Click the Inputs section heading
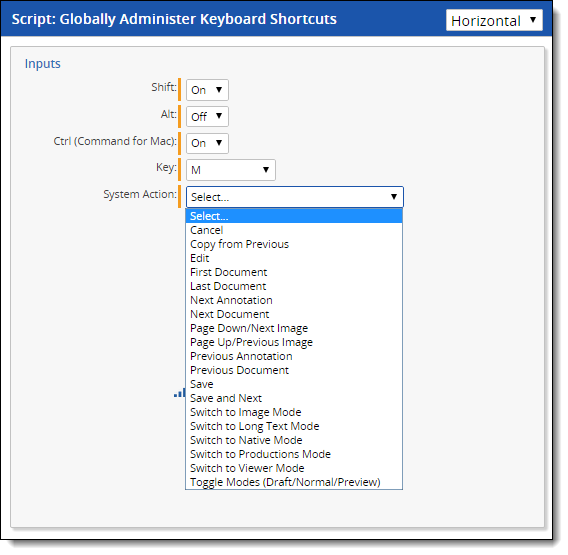The width and height of the screenshot is (568, 555). [x=42, y=64]
